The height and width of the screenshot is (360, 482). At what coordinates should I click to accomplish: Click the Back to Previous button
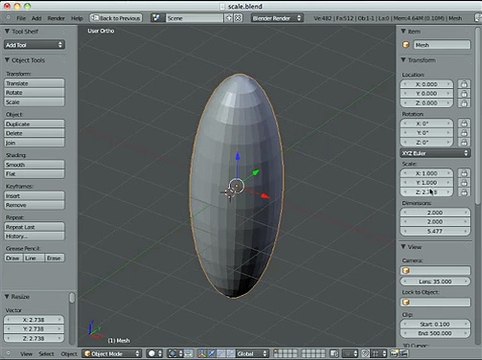(x=116, y=18)
